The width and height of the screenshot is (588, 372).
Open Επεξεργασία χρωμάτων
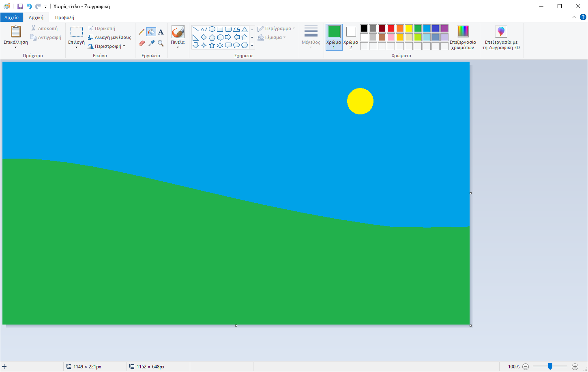463,37
